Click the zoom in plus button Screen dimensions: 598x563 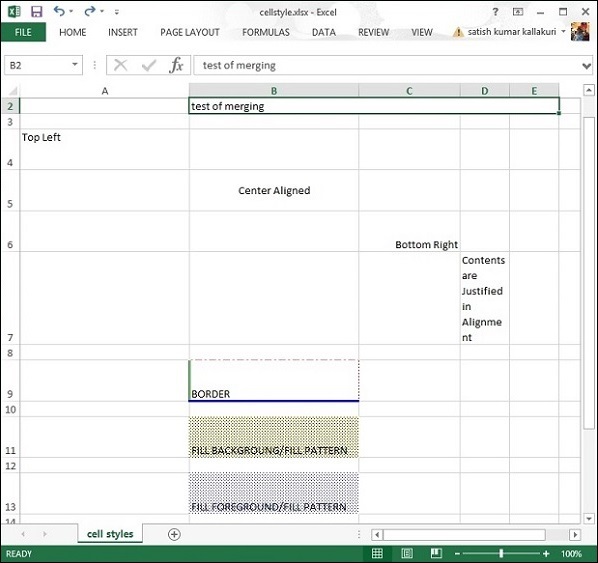546,553
